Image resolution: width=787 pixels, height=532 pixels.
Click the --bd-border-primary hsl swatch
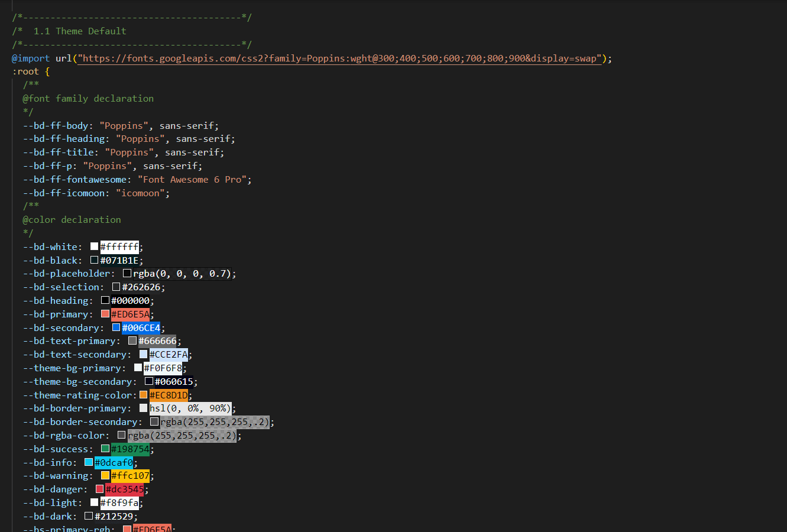point(144,408)
